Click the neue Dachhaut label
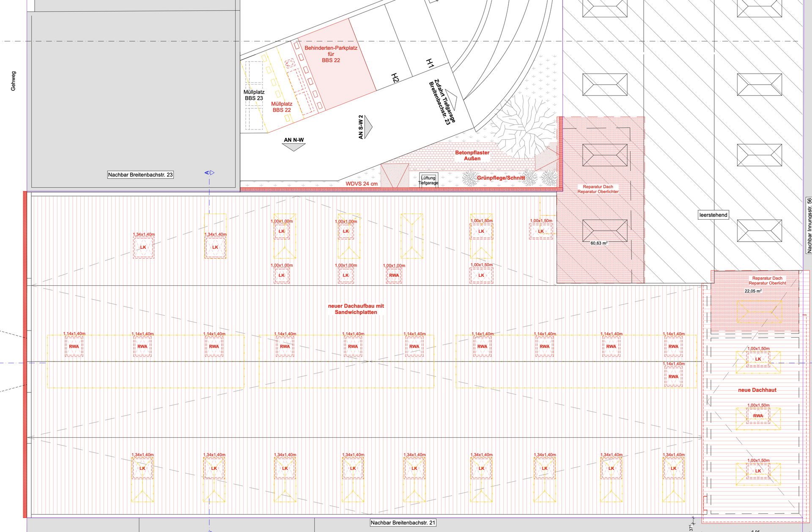 click(x=757, y=390)
